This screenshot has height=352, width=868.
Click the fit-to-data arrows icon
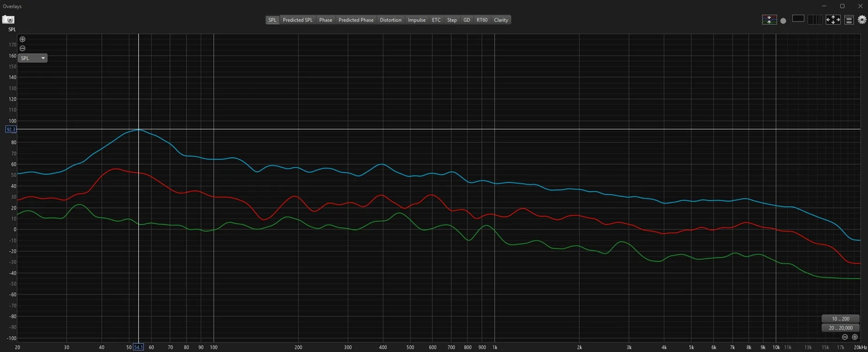832,20
